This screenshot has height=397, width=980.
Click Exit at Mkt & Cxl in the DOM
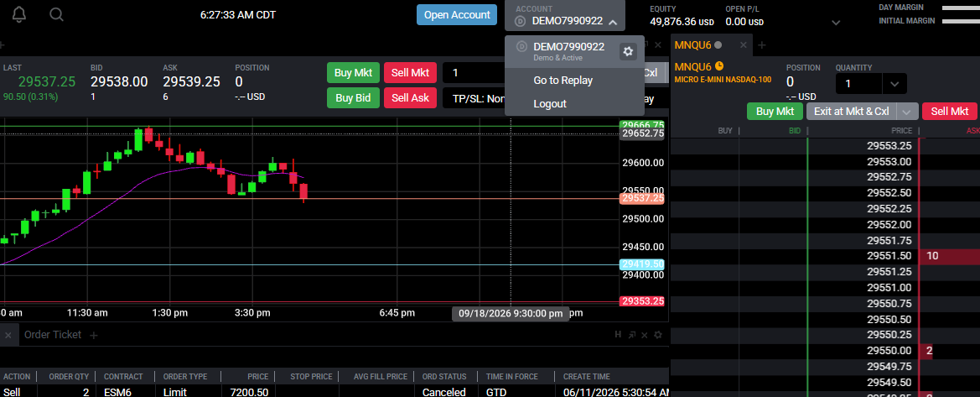coord(852,112)
